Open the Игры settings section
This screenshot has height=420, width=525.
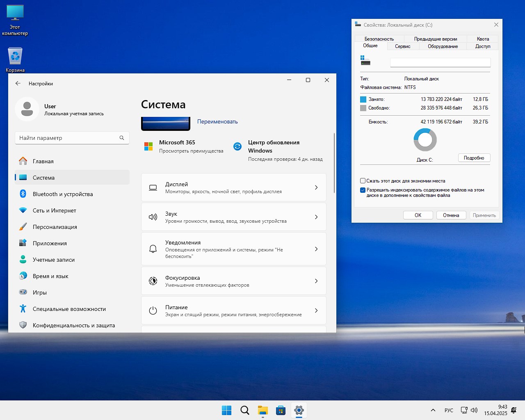click(x=40, y=292)
